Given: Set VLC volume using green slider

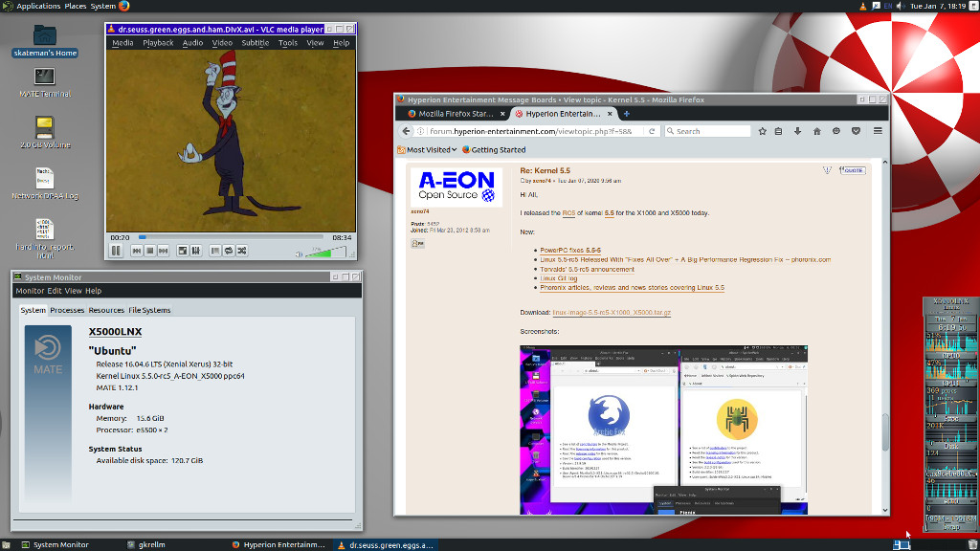Looking at the screenshot, I should [325, 252].
